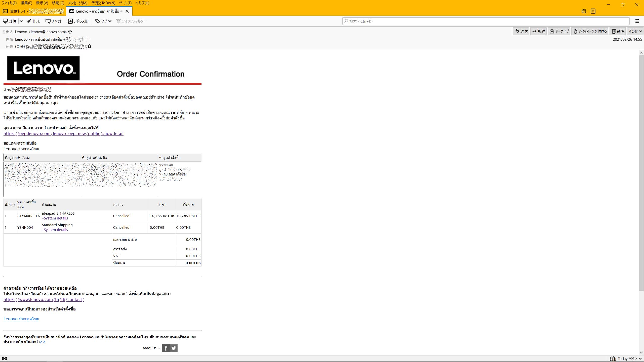Toggle the Today ペイン in status bar
Viewport: 644px width, 362px height.
point(629,359)
